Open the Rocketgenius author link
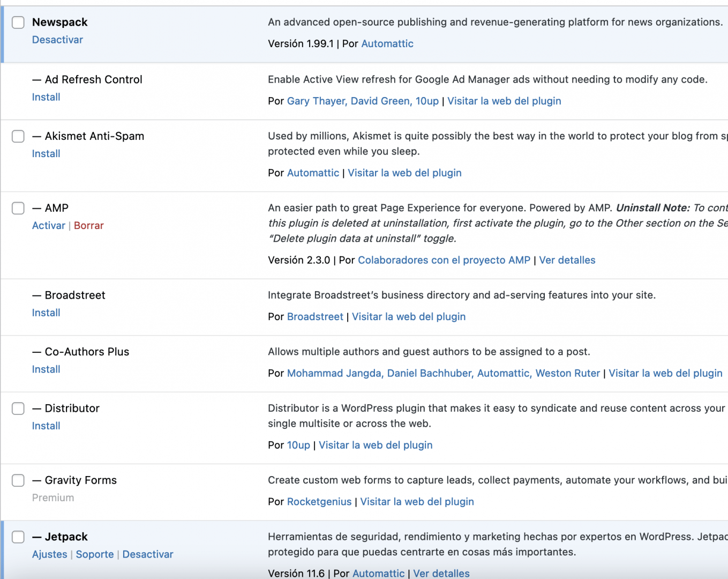Screen dimensions: 728x579 319,502
